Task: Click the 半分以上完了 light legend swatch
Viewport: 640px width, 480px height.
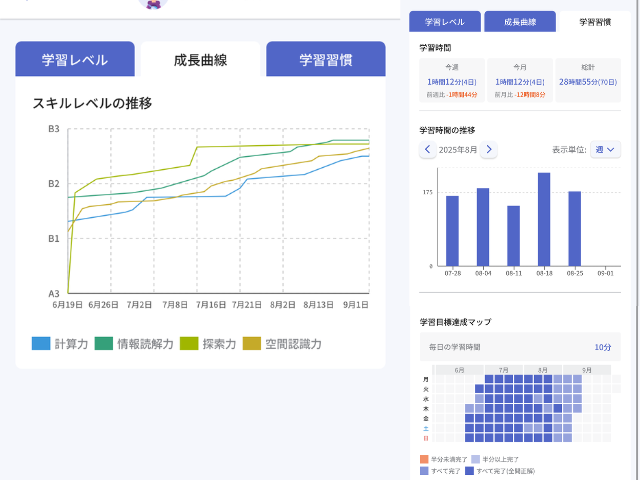Action: click(476, 459)
